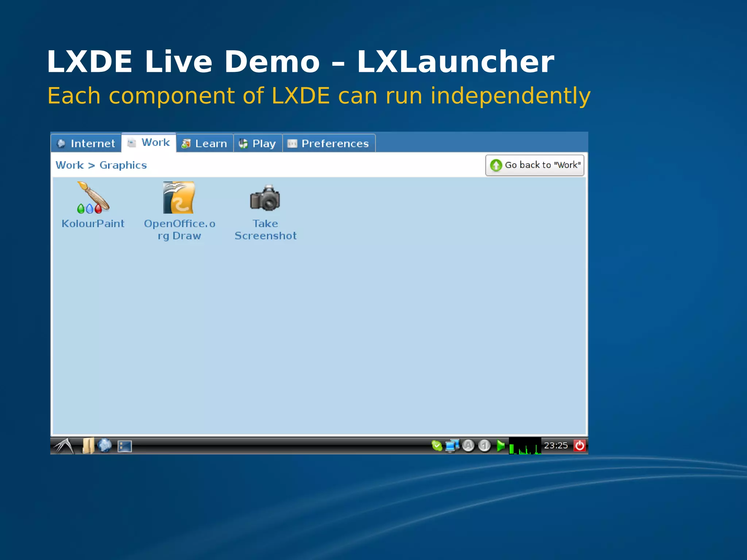Click the green checkmark tray icon
The image size is (747, 560).
point(437,446)
